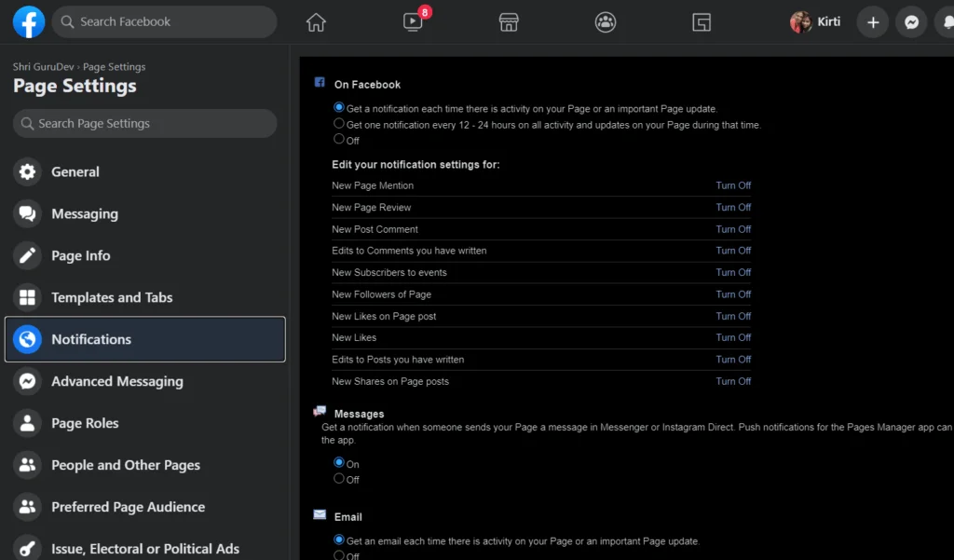This screenshot has width=954, height=560.
Task: Select notification for each Page activity
Action: tap(339, 108)
